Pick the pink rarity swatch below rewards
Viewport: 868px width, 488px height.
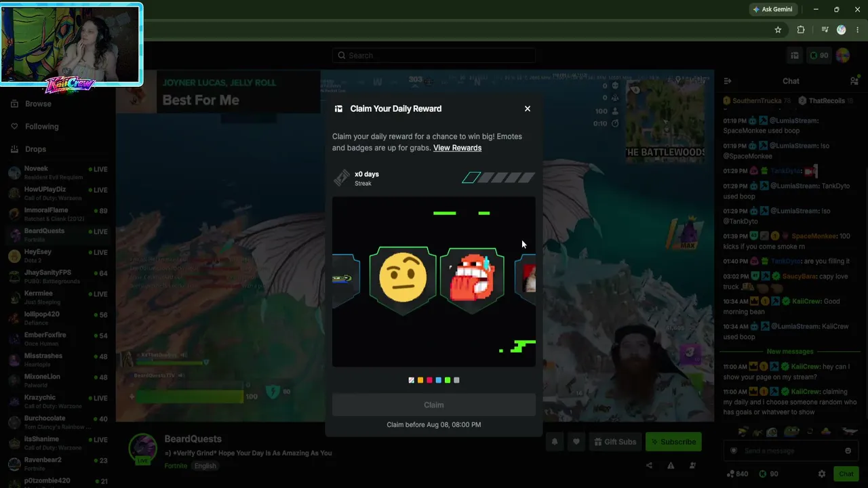click(x=429, y=380)
